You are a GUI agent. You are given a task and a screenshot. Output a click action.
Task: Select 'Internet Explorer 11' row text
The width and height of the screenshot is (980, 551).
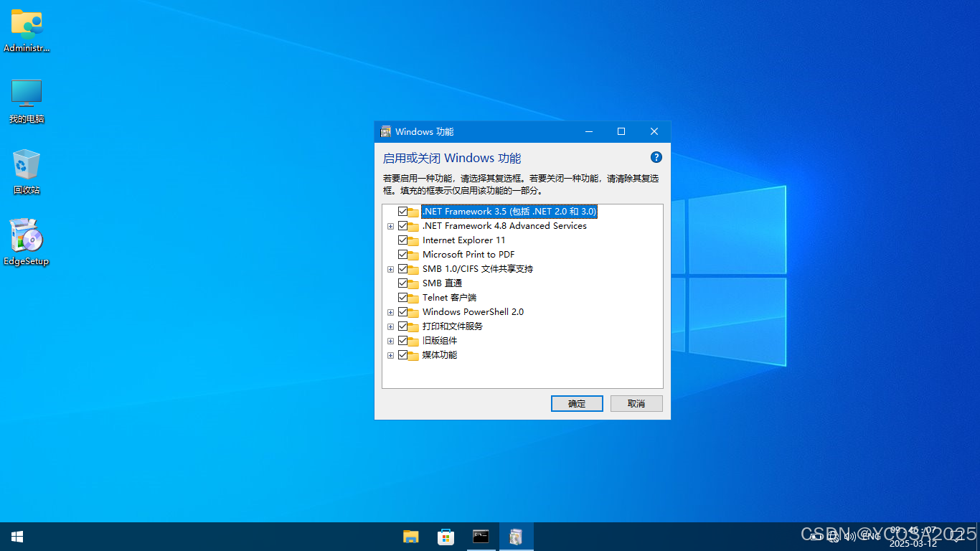[x=464, y=240]
